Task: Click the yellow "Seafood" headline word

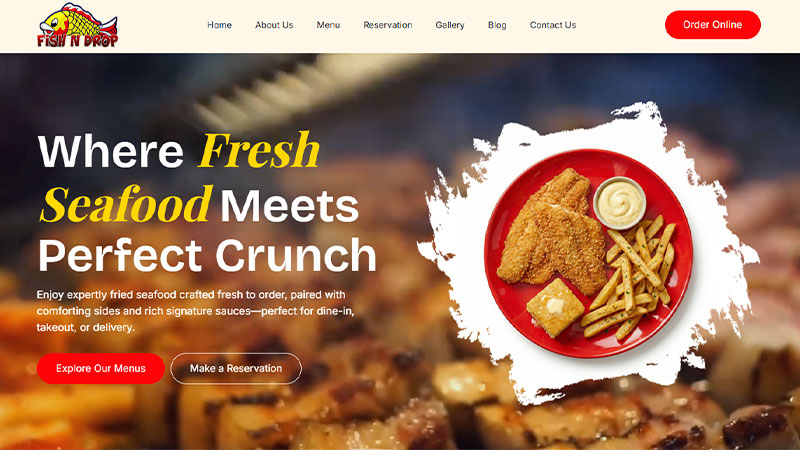Action: [126, 204]
